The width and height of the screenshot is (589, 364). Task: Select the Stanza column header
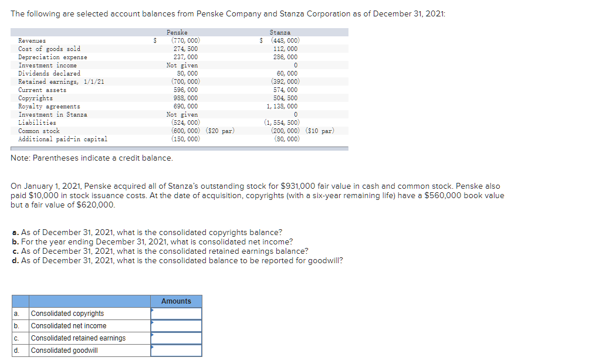(280, 33)
